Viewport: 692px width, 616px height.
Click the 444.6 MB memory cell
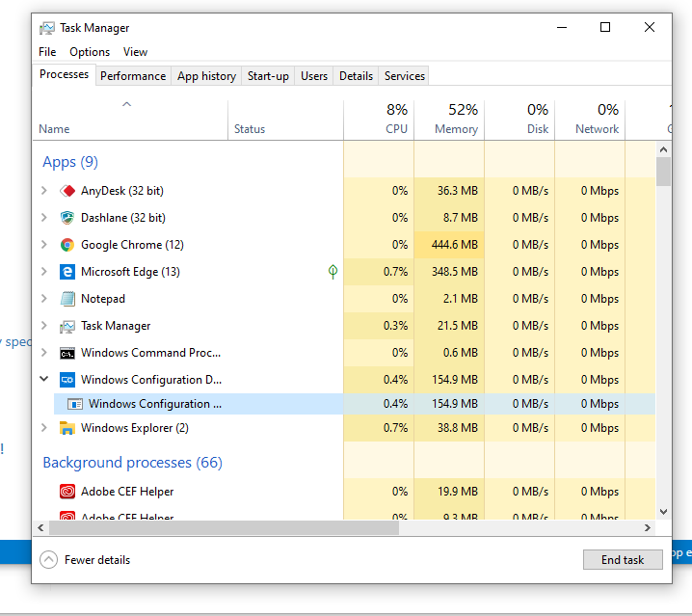click(449, 245)
